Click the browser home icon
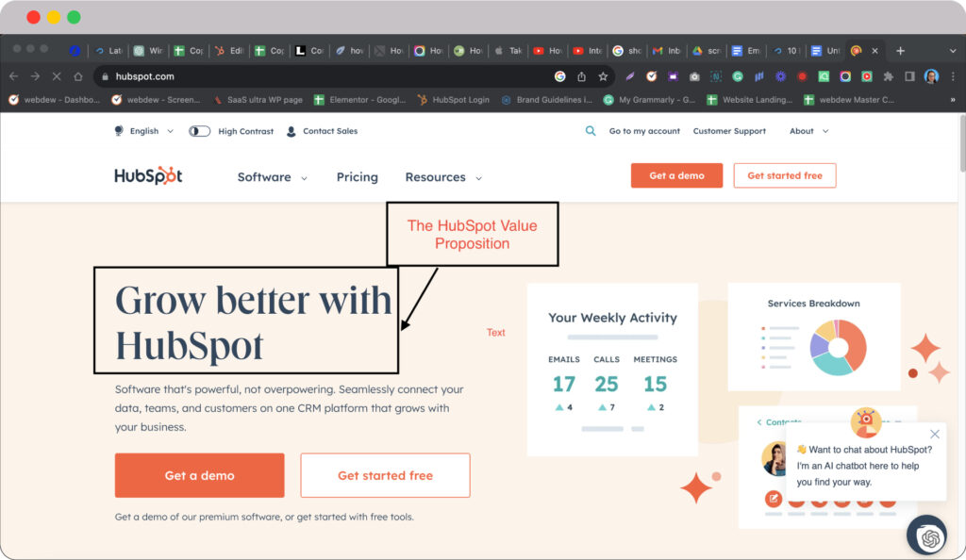The width and height of the screenshot is (966, 560). click(x=78, y=76)
